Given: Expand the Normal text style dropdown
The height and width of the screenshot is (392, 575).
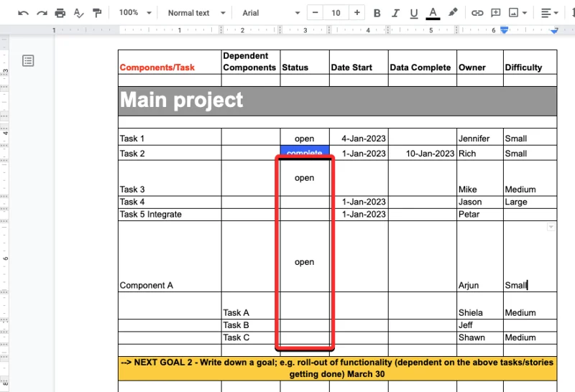Looking at the screenshot, I should 195,13.
